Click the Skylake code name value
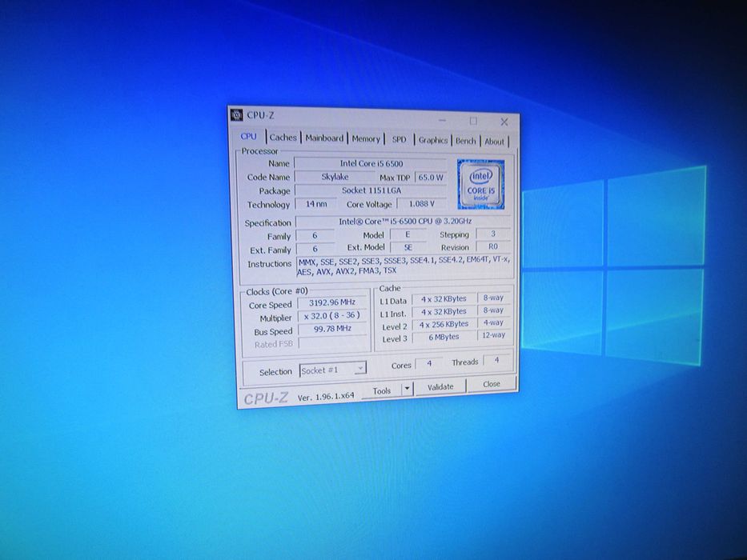This screenshot has height=560, width=747. point(335,177)
